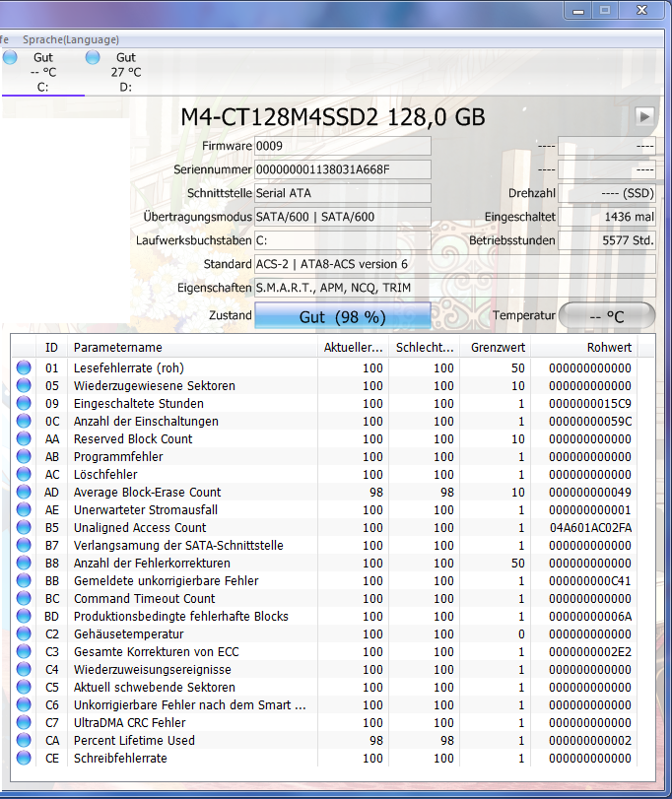Click the blue status orb for drive D:
The image size is (672, 799).
click(x=93, y=57)
